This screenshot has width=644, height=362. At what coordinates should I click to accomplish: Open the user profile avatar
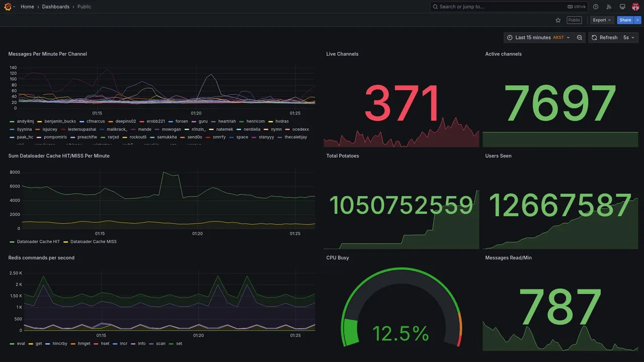pos(635,7)
